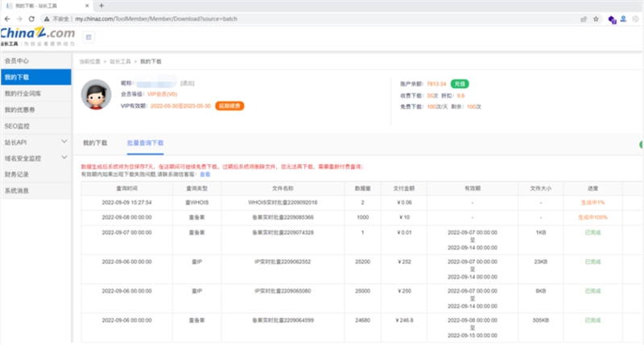The image size is (644, 345).
Task: Open the browser extension icon
Action: pyautogui.click(x=612, y=19)
